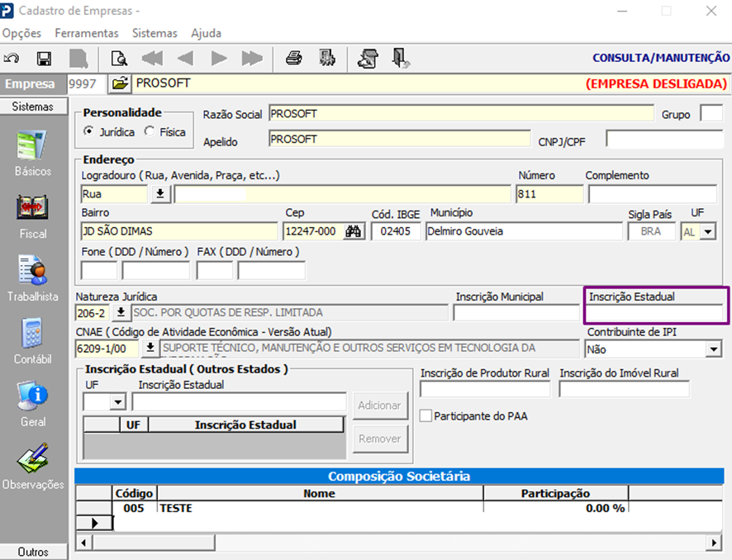Click the exit door toolbar icon

tap(401, 59)
